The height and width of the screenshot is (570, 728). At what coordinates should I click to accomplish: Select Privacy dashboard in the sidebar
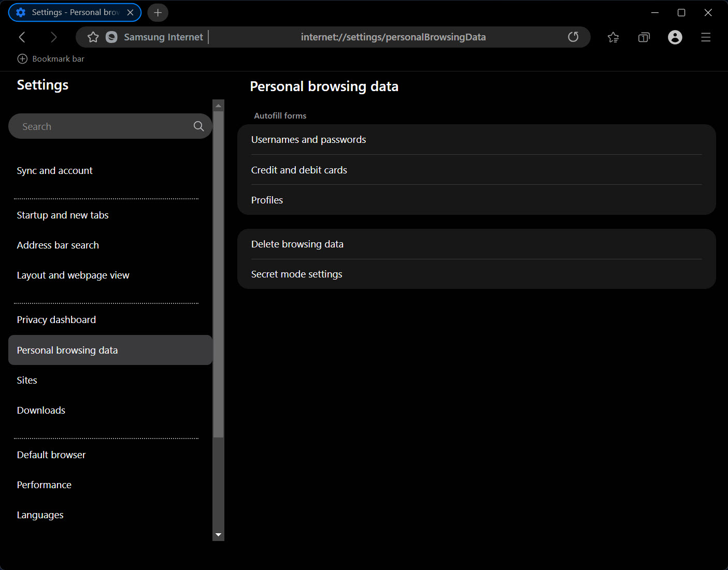56,320
